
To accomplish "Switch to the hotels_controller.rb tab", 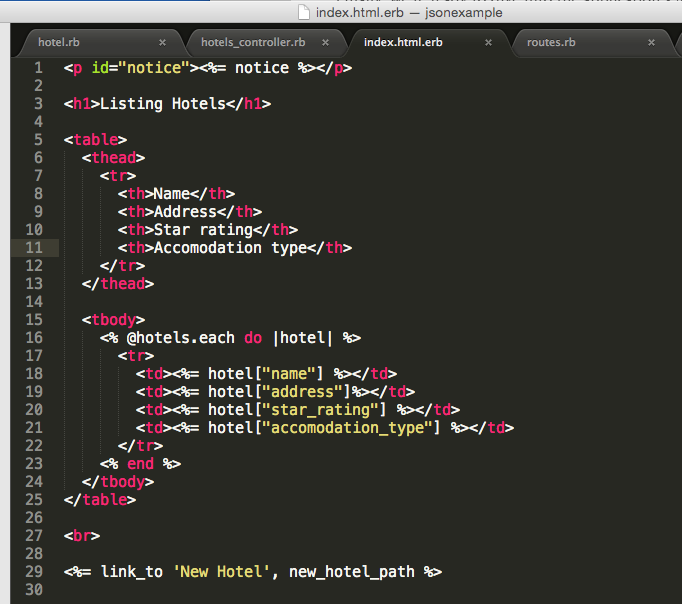I will pyautogui.click(x=253, y=42).
